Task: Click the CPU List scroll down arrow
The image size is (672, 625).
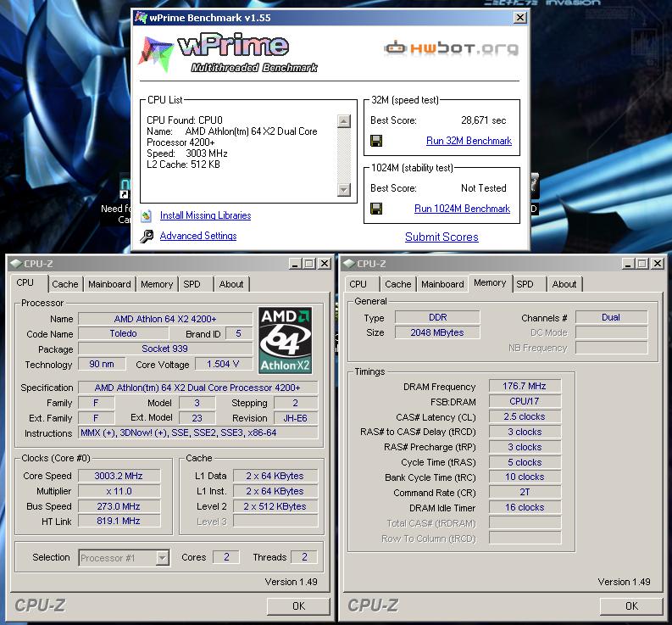Action: [x=344, y=189]
